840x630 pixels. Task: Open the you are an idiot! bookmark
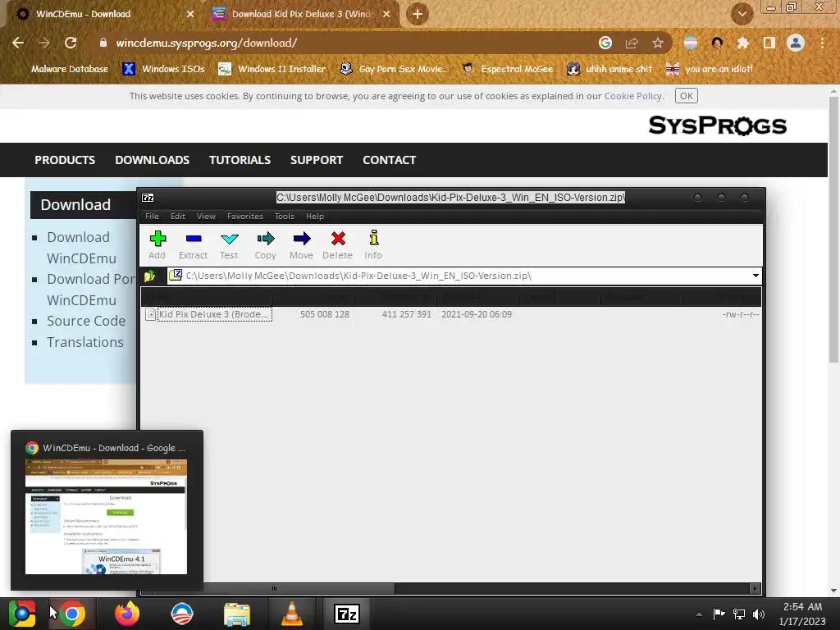pyautogui.click(x=710, y=69)
